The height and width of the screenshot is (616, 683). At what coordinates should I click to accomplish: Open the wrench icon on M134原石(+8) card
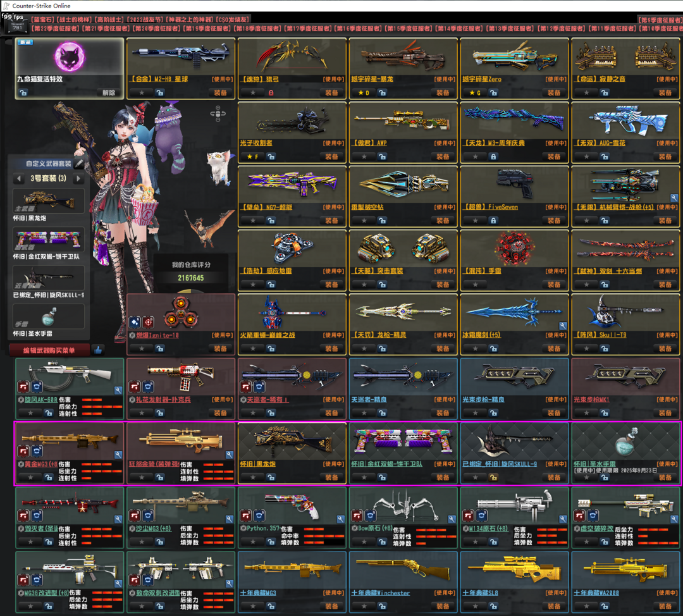coord(563,519)
